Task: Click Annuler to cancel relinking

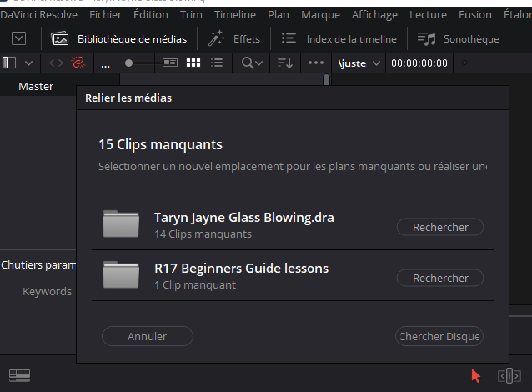Action: click(147, 336)
